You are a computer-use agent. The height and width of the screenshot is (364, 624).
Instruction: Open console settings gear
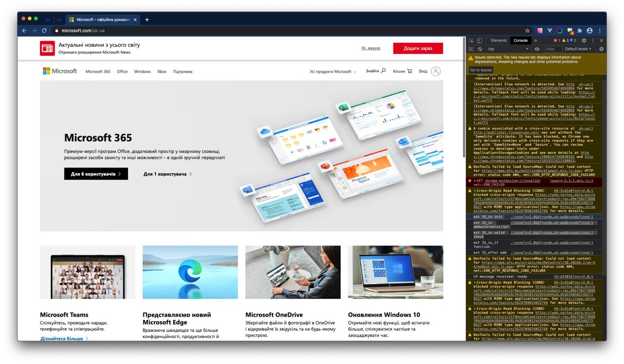click(x=601, y=49)
